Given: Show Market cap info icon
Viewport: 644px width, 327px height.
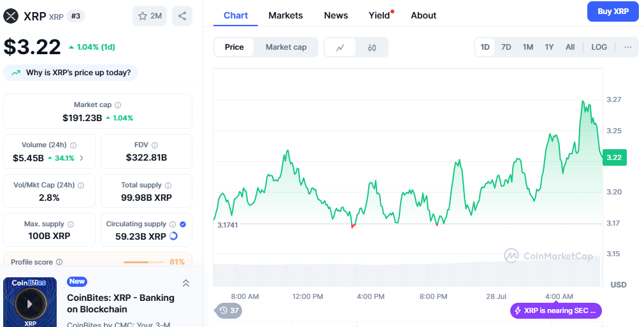Looking at the screenshot, I should tap(118, 105).
